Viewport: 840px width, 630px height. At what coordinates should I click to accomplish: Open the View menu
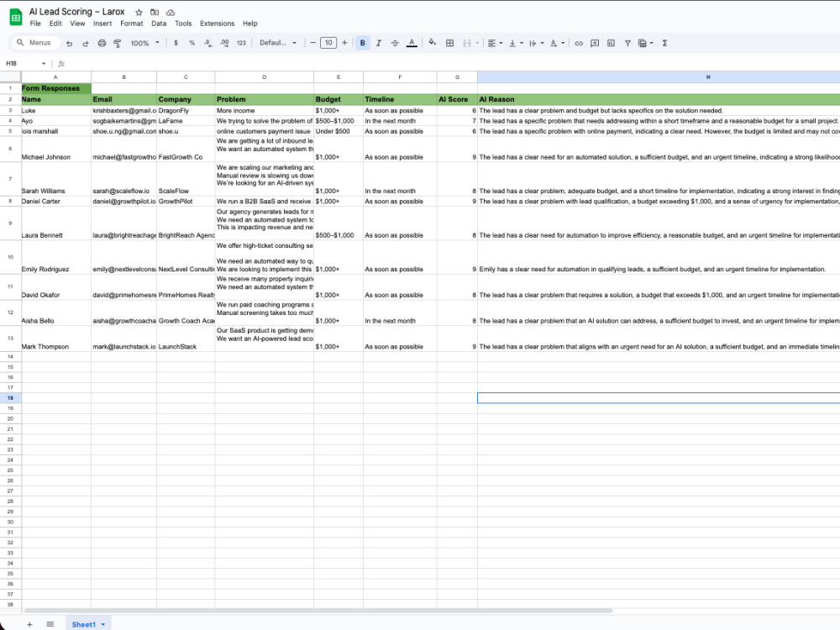pyautogui.click(x=77, y=24)
